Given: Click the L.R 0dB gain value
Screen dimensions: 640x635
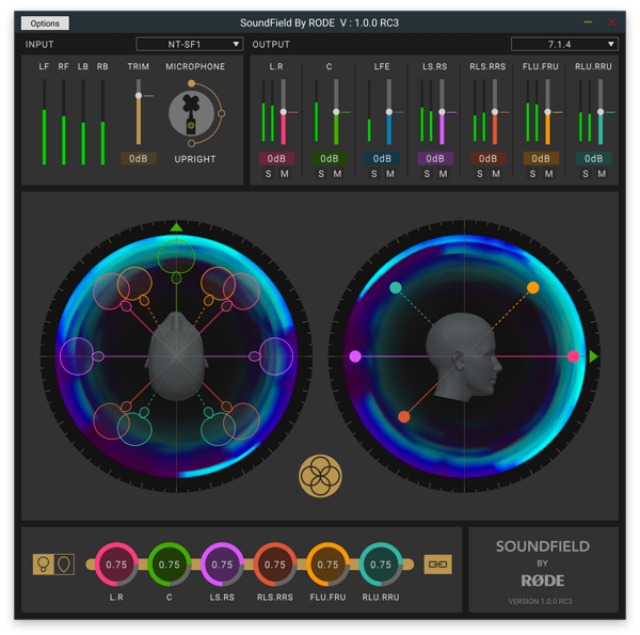Looking at the screenshot, I should (x=276, y=158).
